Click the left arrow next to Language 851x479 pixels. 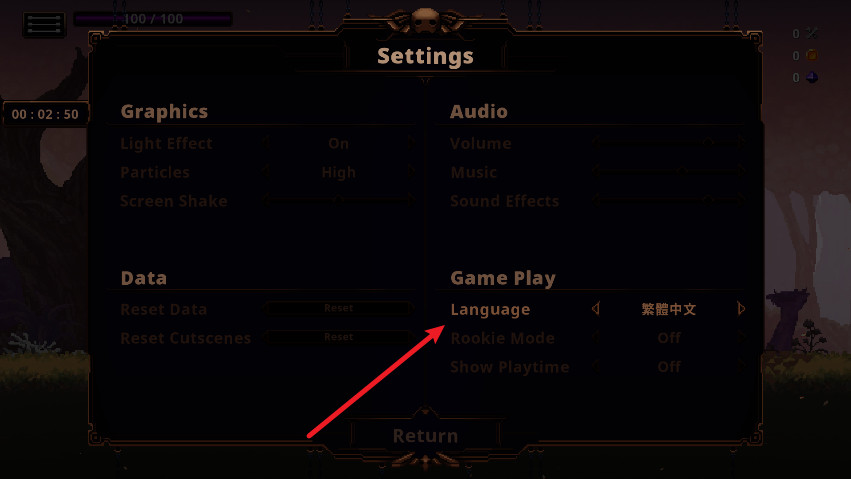click(595, 309)
